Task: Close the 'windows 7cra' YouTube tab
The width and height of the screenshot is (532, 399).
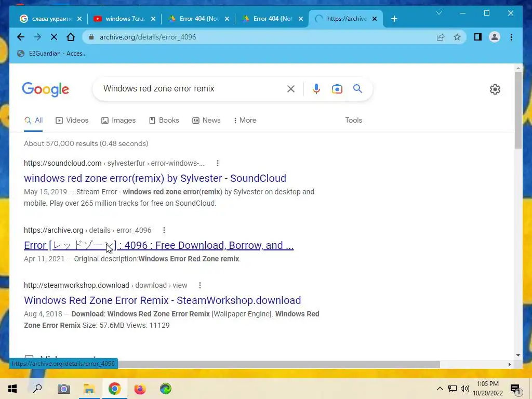Action: coord(153,19)
